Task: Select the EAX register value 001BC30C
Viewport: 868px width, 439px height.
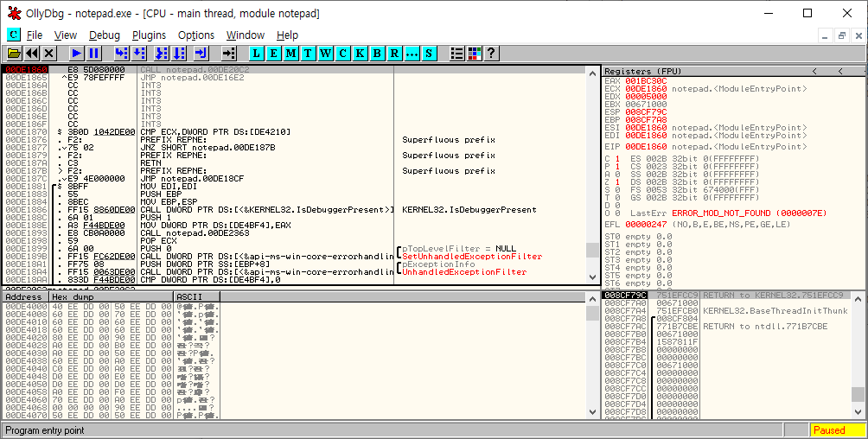Action: pos(646,81)
